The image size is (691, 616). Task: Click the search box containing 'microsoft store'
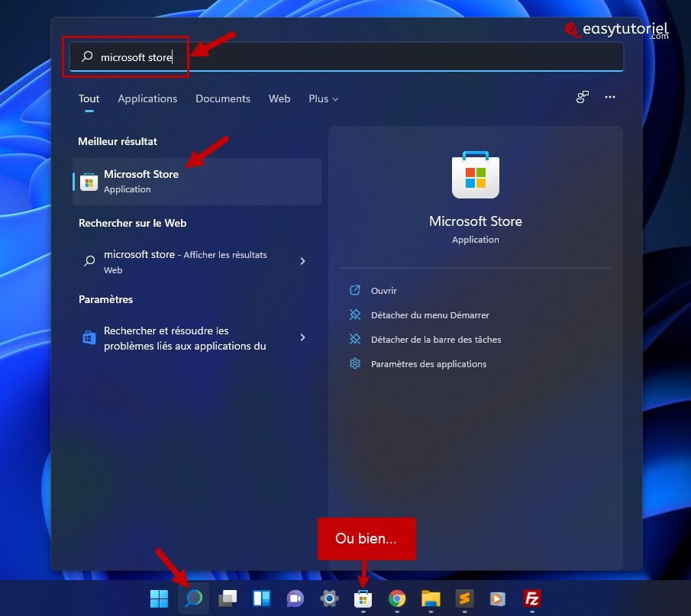(347, 56)
